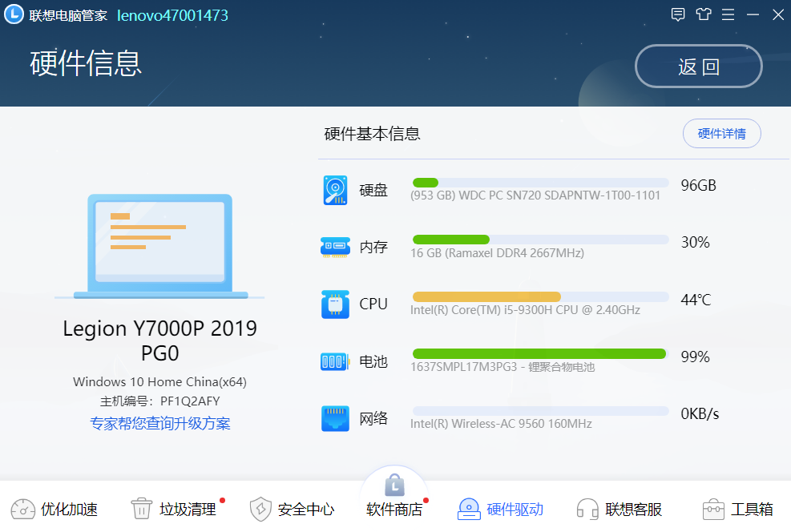Click the battery (电池) icon
Image resolution: width=791 pixels, height=532 pixels.
tap(335, 361)
